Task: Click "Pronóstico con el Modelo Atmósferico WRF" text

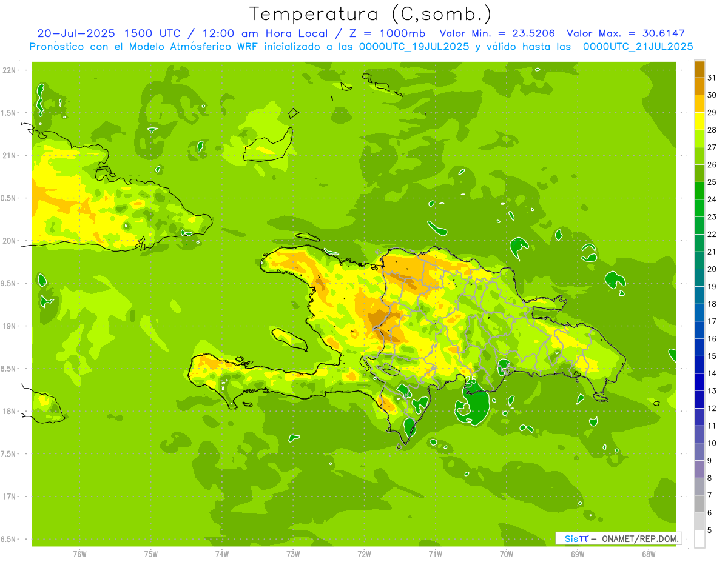Action: [x=144, y=47]
